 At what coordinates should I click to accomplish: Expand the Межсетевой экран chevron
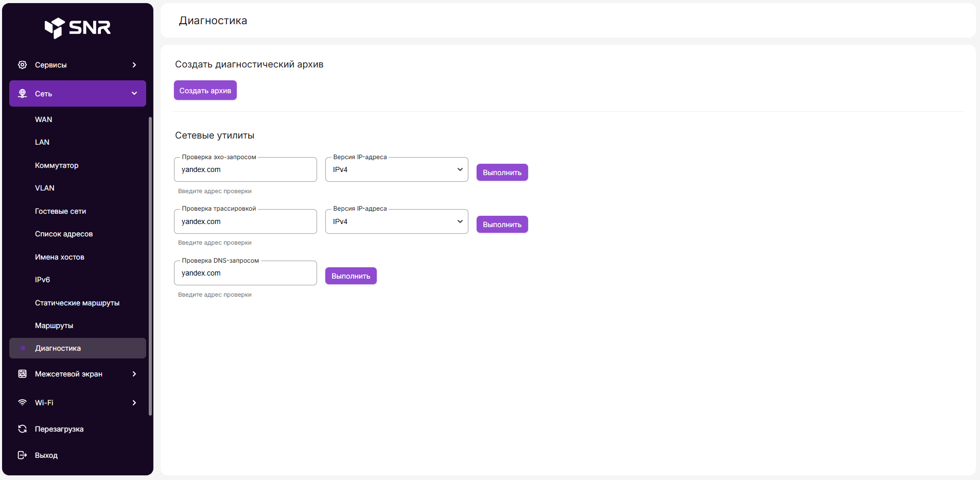pyautogui.click(x=134, y=374)
